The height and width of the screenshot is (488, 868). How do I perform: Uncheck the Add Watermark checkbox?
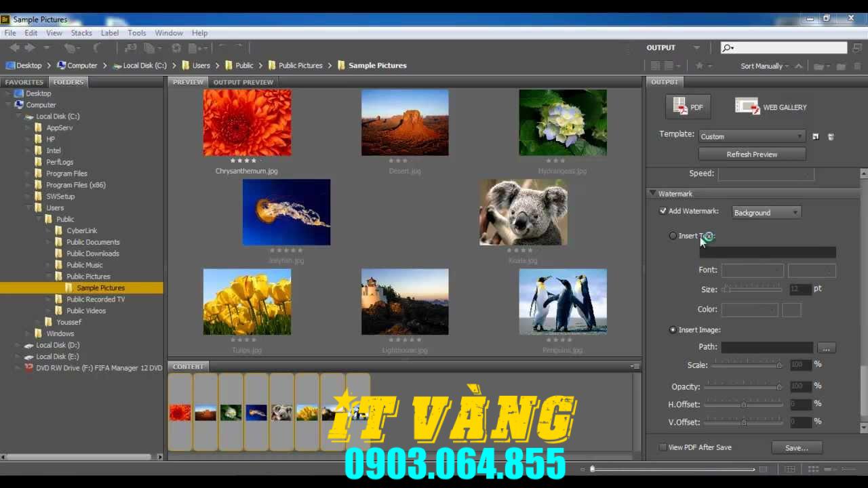[x=663, y=211]
